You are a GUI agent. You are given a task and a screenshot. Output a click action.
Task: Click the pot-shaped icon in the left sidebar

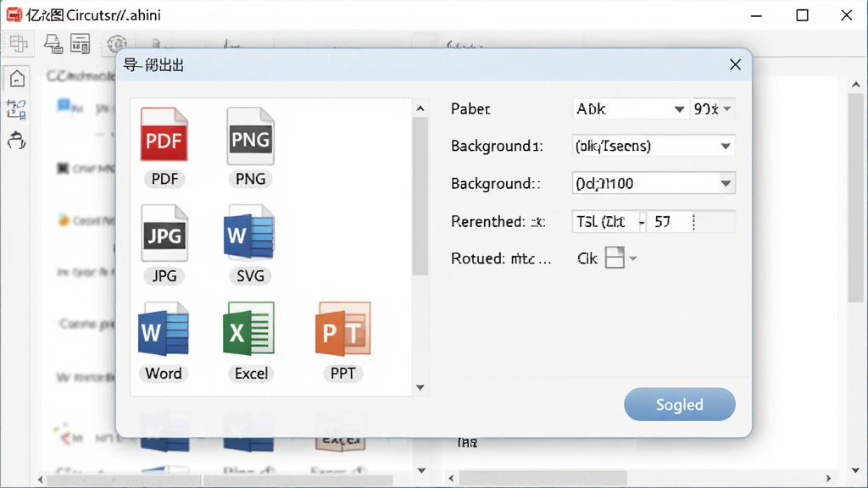tap(17, 141)
